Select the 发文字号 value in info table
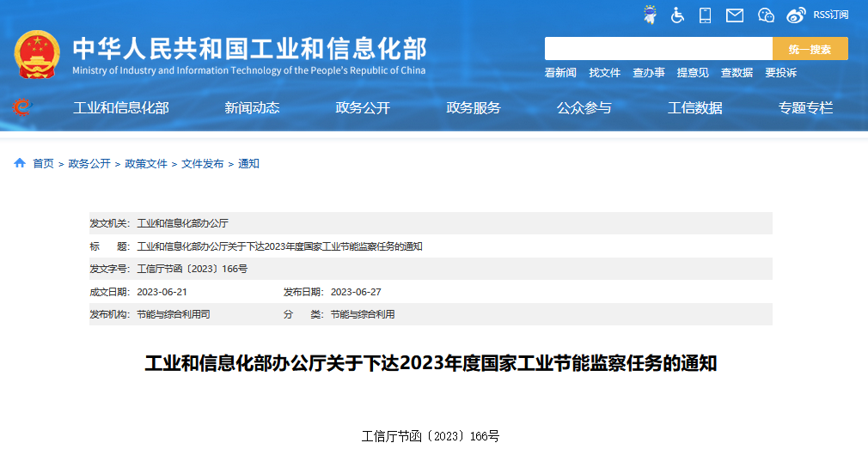 pos(193,269)
